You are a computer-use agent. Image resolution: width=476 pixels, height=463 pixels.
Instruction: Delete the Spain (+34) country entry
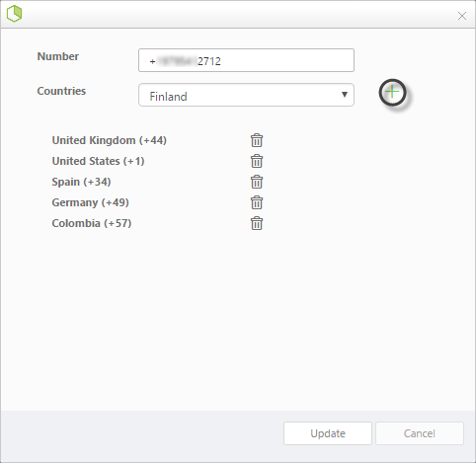pos(257,182)
